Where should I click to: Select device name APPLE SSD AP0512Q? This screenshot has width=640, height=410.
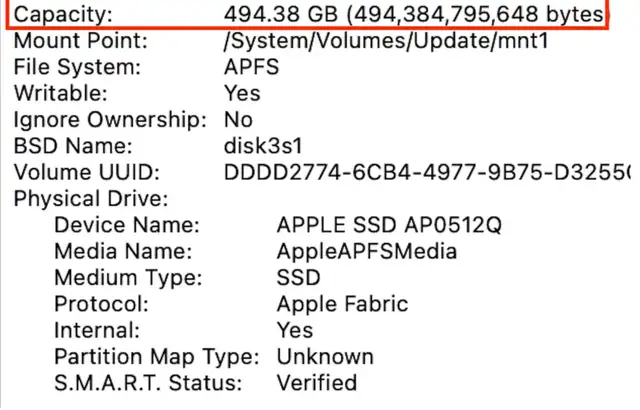coord(389,225)
